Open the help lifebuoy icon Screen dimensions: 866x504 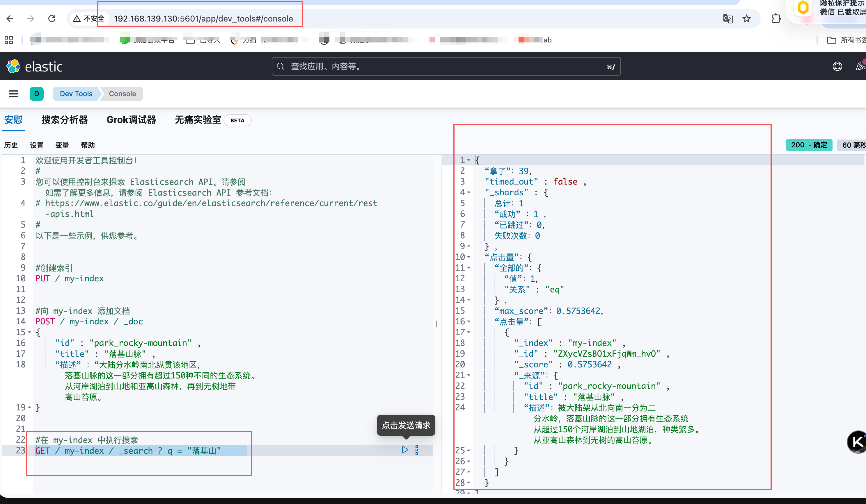pos(837,66)
